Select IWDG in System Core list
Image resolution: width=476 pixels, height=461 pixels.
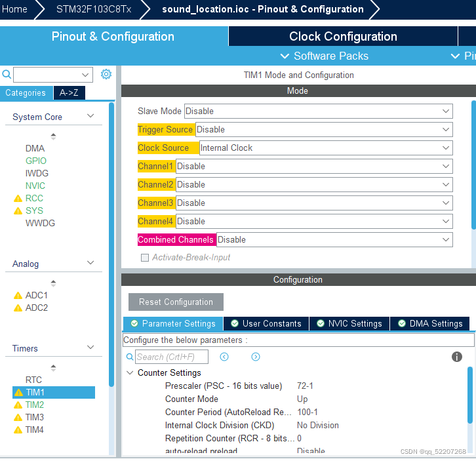click(x=37, y=173)
